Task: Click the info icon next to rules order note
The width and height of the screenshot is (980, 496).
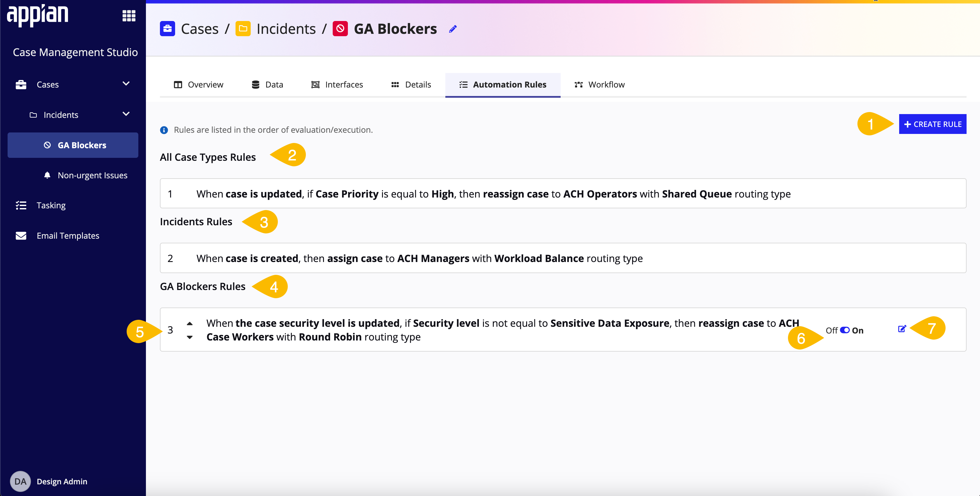Action: (x=164, y=130)
